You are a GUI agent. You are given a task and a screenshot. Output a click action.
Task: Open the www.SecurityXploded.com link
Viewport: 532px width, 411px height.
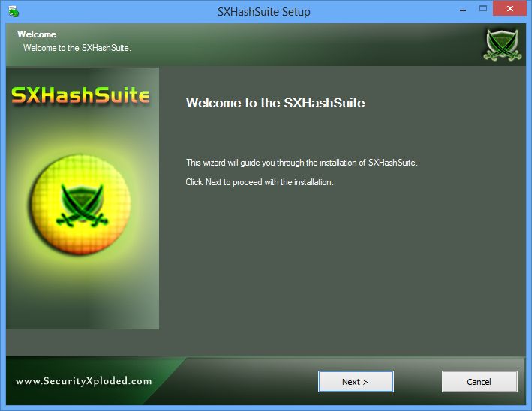coord(83,381)
